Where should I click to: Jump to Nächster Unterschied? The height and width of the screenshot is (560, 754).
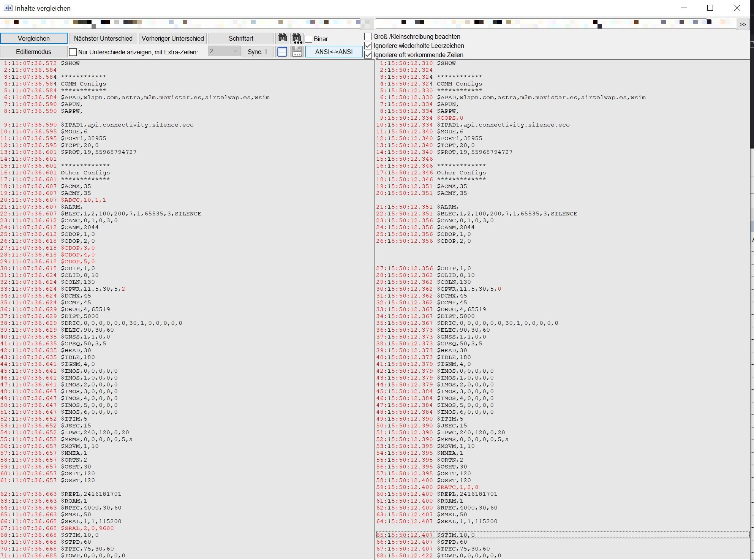click(x=103, y=38)
